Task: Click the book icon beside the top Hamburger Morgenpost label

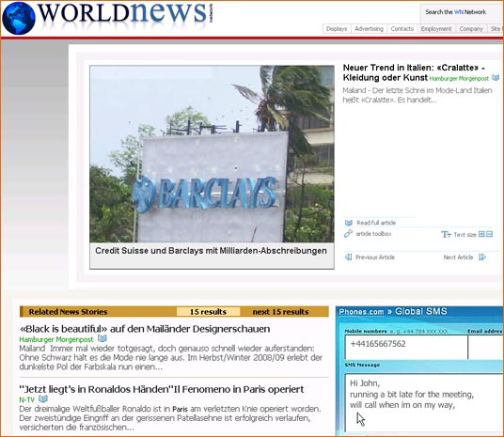Action: (x=496, y=78)
